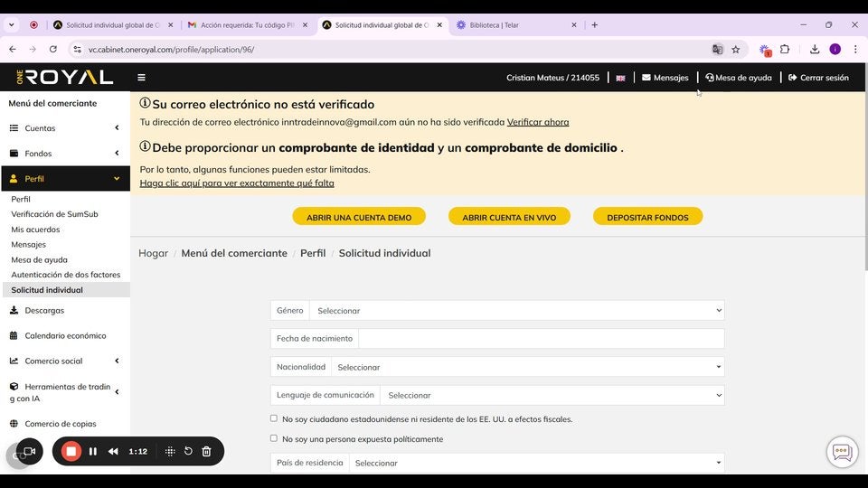Image resolution: width=868 pixels, height=488 pixels.
Task: Reload the page
Action: [53, 49]
